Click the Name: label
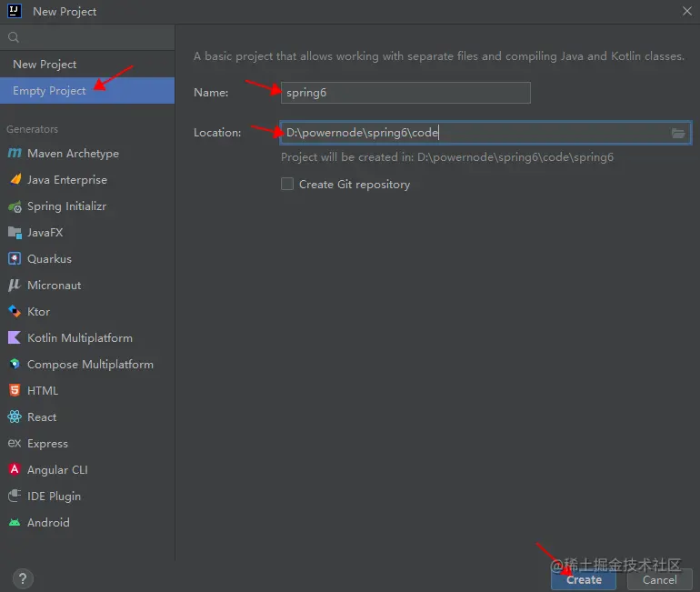Image resolution: width=700 pixels, height=592 pixels. (x=211, y=93)
